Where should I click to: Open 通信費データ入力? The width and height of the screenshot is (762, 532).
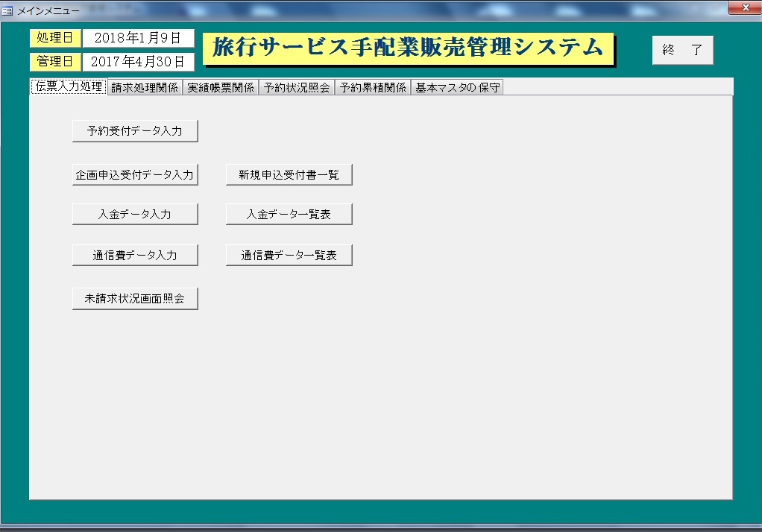coord(135,255)
